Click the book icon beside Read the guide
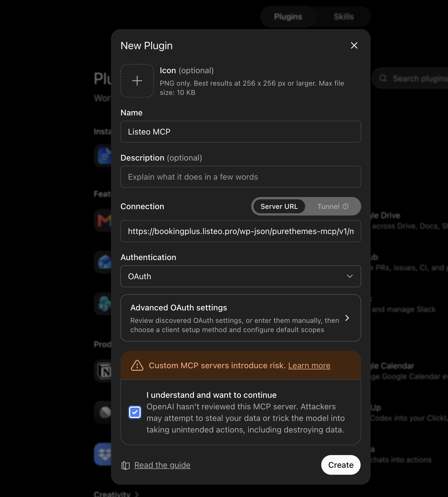 [126, 465]
